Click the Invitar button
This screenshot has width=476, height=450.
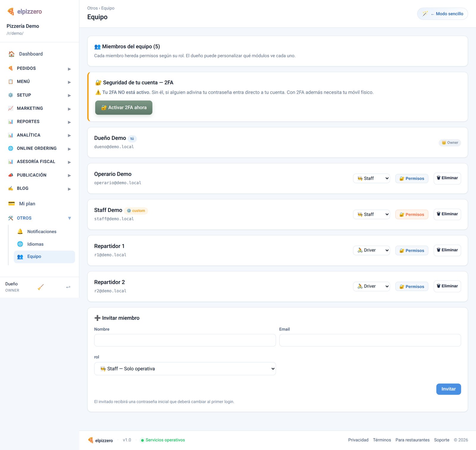(449, 389)
